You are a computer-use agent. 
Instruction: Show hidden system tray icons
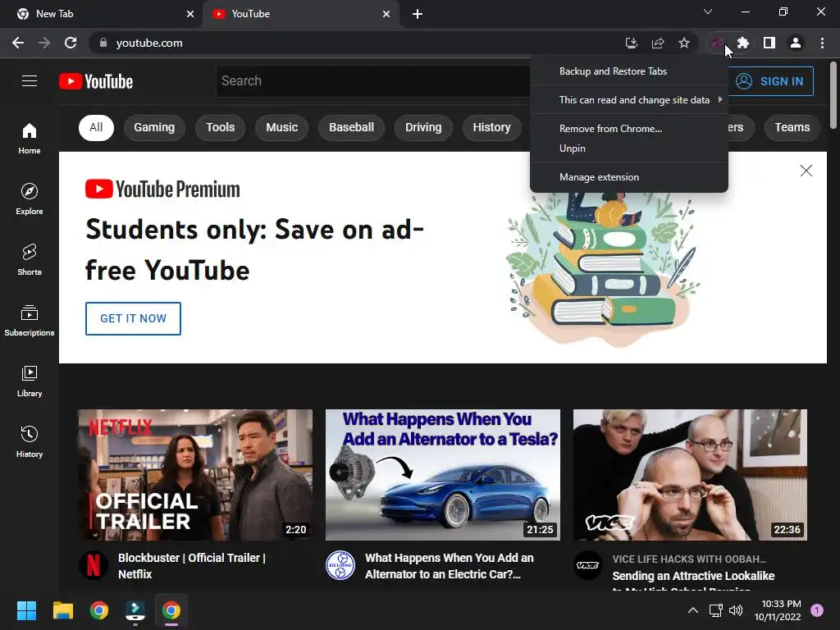pyautogui.click(x=692, y=610)
